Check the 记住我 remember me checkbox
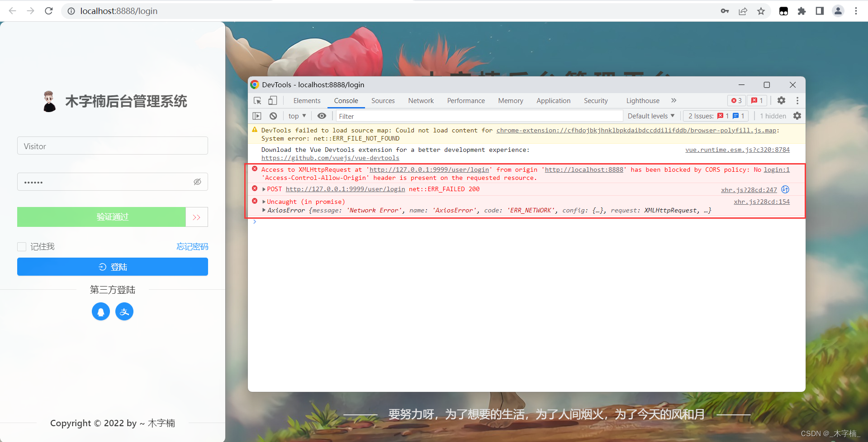 click(x=22, y=246)
